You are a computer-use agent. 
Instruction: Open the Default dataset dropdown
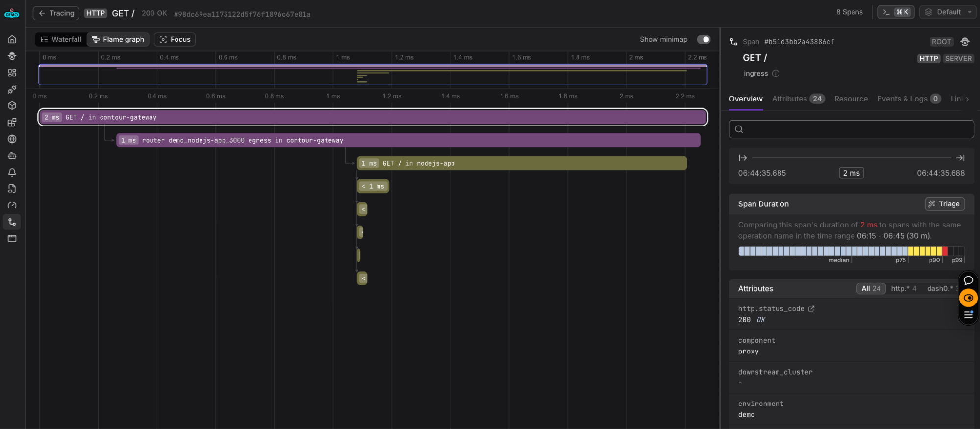948,12
